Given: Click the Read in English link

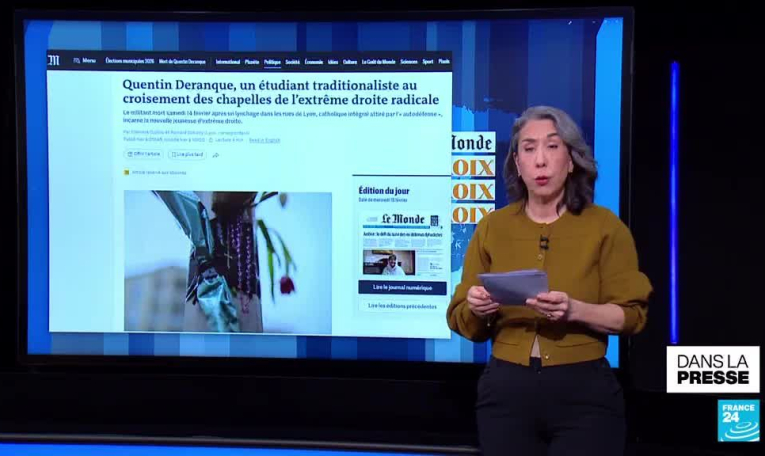Looking at the screenshot, I should coord(264,140).
